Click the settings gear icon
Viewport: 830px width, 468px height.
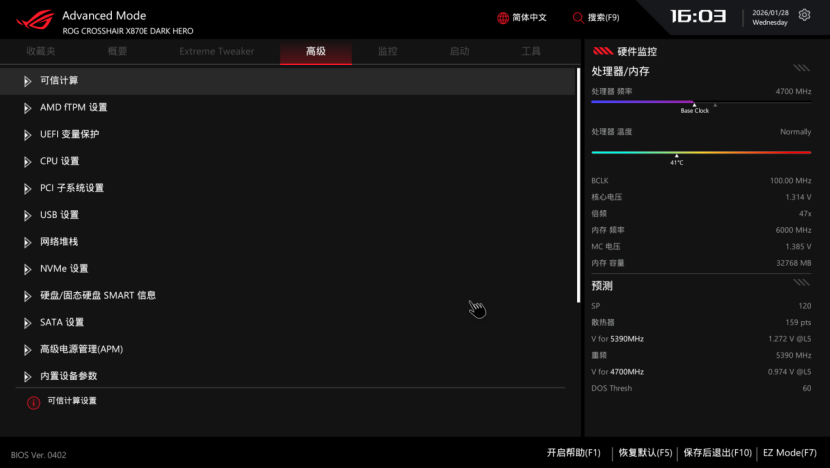pos(805,16)
